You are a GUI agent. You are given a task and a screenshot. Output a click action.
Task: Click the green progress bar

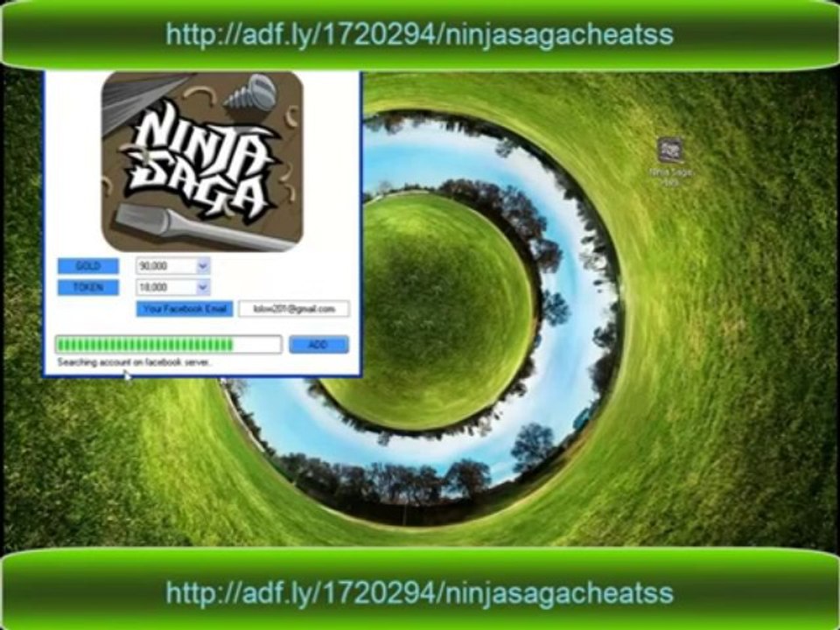click(x=168, y=345)
